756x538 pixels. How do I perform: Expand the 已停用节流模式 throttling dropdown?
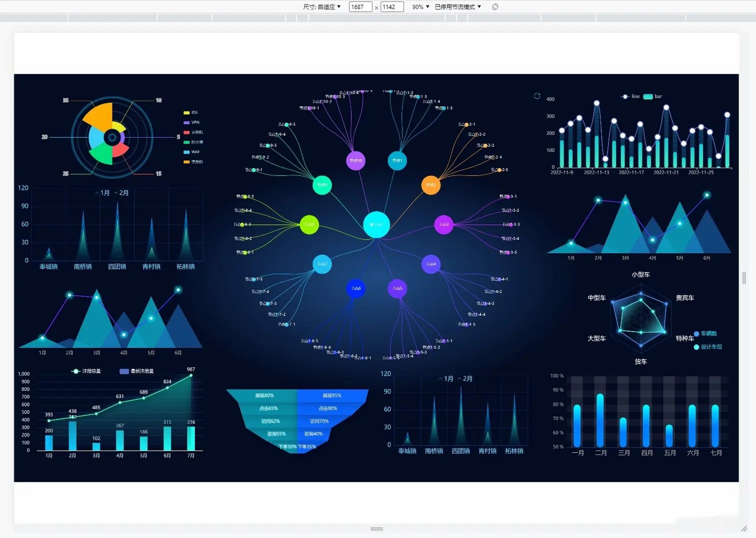tap(457, 7)
